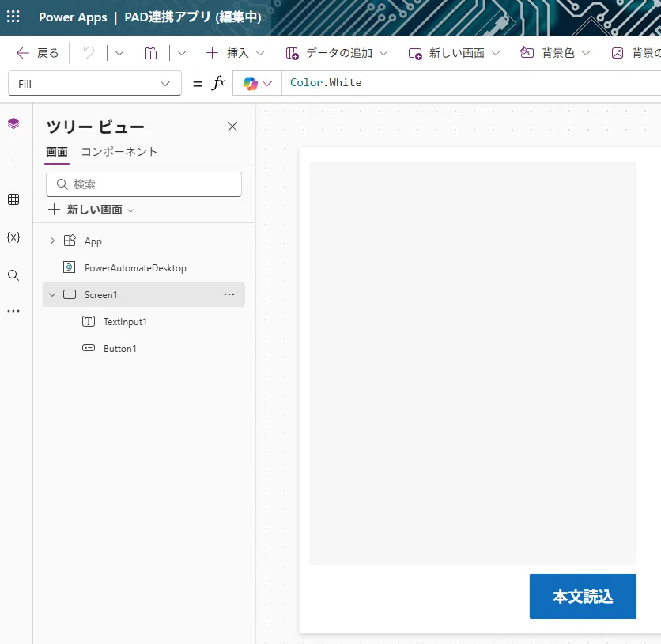This screenshot has width=661, height=644.
Task: Click the PowerAutomateDesktop flow icon
Action: point(69,267)
